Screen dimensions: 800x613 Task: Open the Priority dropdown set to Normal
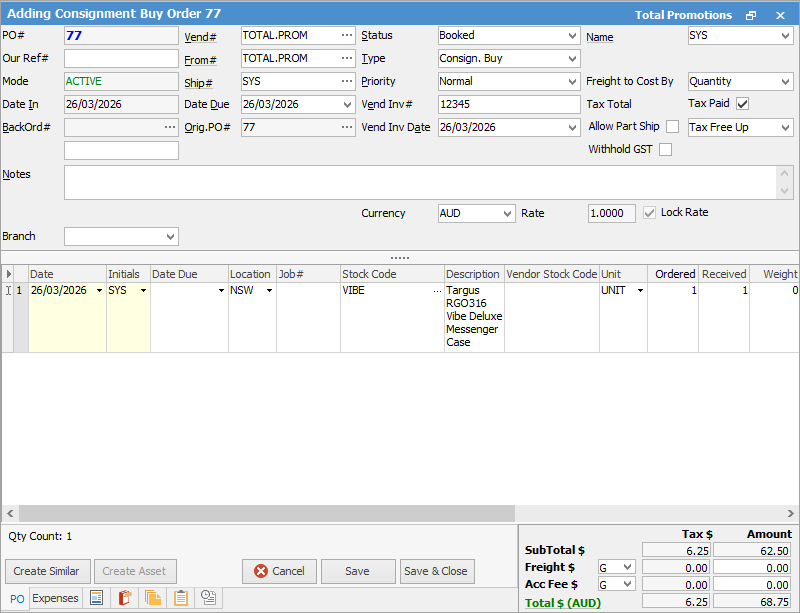pyautogui.click(x=571, y=81)
